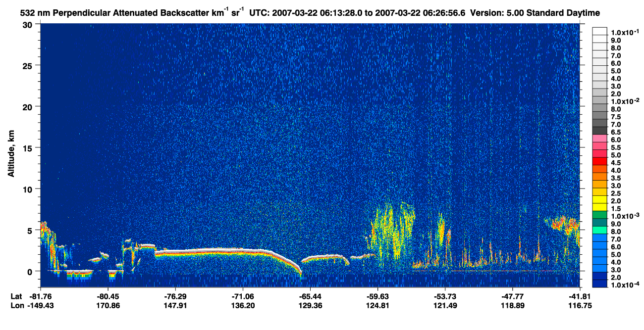Click latitude value "-59.63"
Viewport: 644px width, 330px height.
click(377, 296)
